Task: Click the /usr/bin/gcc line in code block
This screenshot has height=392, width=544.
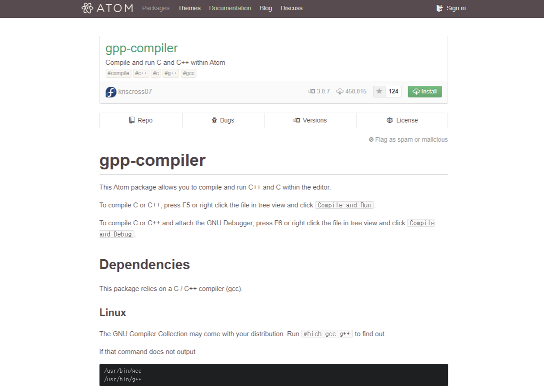Action: click(122, 371)
